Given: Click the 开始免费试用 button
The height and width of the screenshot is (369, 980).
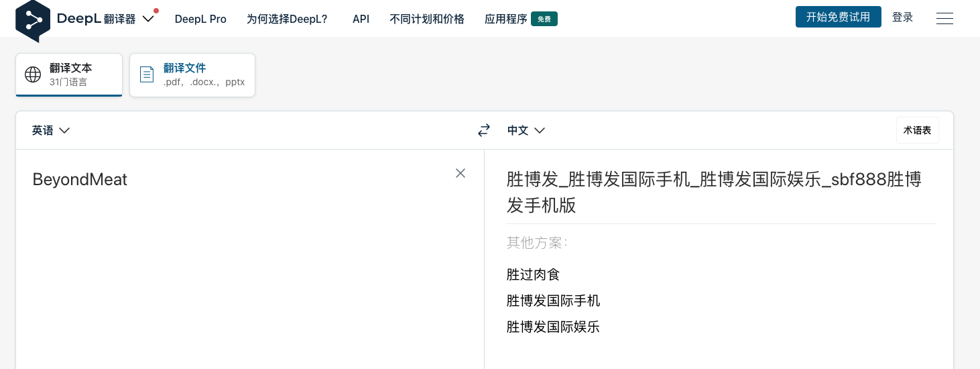Looking at the screenshot, I should tap(839, 17).
